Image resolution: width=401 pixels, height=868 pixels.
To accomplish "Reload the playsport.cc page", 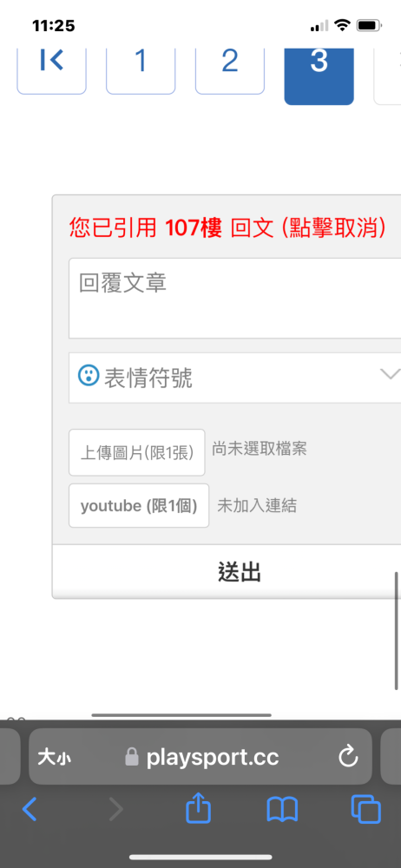I will click(x=348, y=757).
